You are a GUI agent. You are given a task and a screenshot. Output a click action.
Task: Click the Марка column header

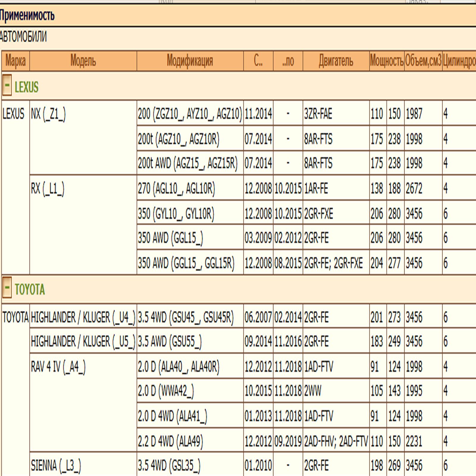point(15,61)
